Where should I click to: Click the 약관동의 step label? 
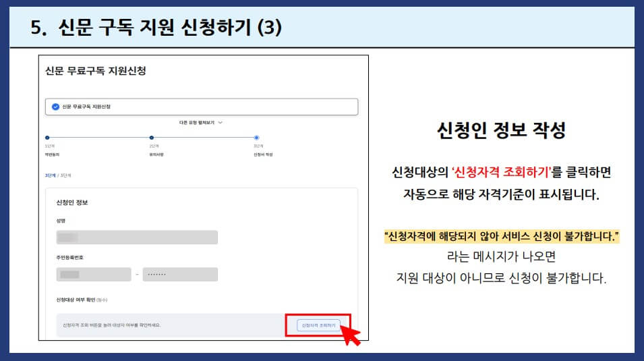(52, 155)
